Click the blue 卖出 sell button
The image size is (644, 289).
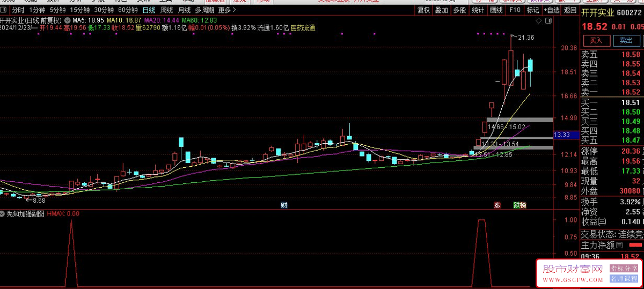tap(626, 40)
